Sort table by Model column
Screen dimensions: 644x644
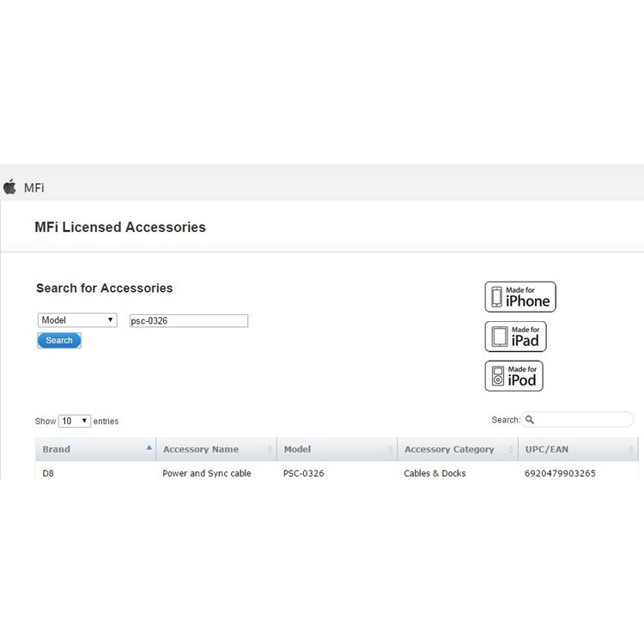(337, 449)
